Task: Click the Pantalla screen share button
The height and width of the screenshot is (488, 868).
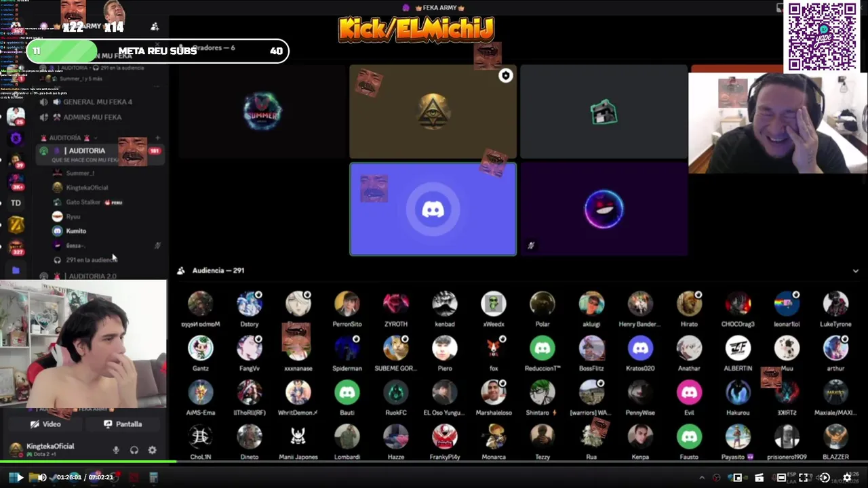Action: coord(123,424)
